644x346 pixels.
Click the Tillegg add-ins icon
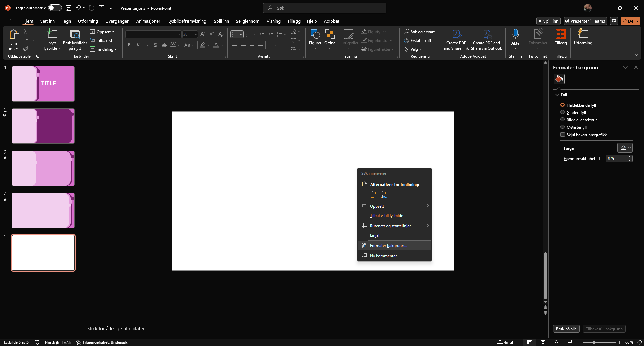pyautogui.click(x=560, y=34)
